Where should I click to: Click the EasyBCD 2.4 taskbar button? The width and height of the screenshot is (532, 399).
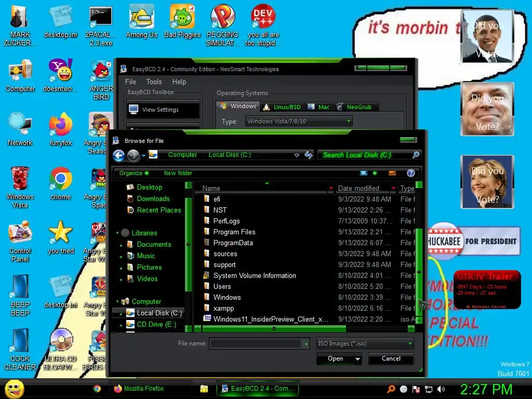pos(258,389)
